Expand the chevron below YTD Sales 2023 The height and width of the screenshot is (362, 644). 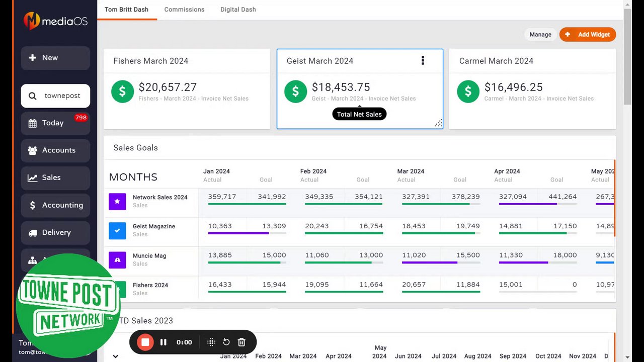[x=115, y=356]
